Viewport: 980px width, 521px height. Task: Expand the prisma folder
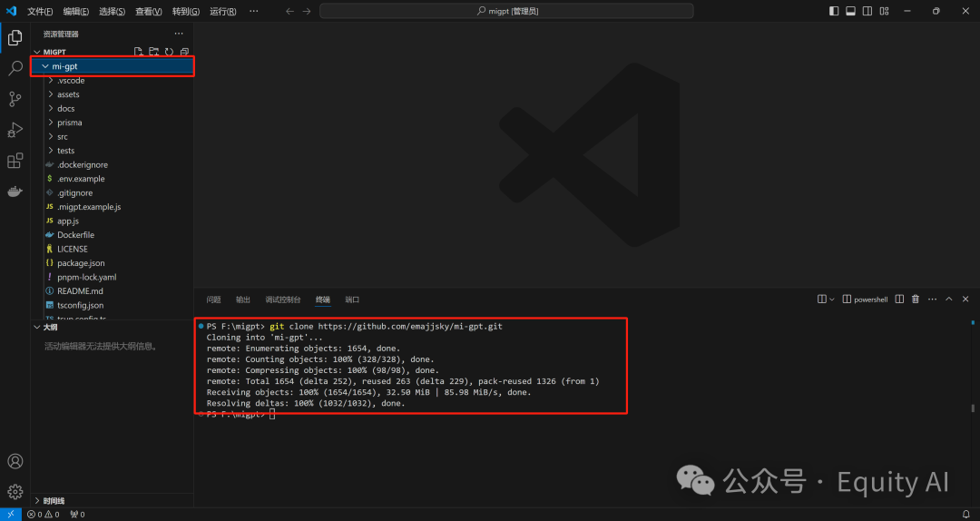click(x=51, y=123)
